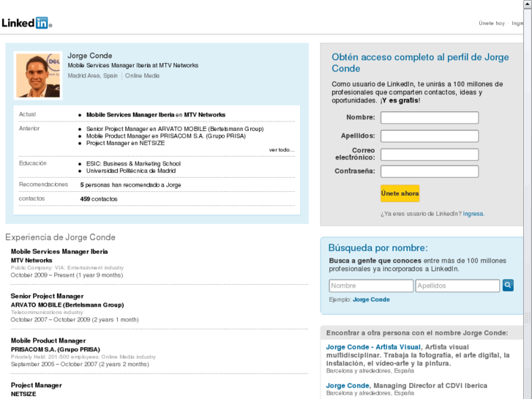The height and width of the screenshot is (399, 532).
Task: Click Mobile Services Manager Iberia experience title
Action: tap(59, 252)
